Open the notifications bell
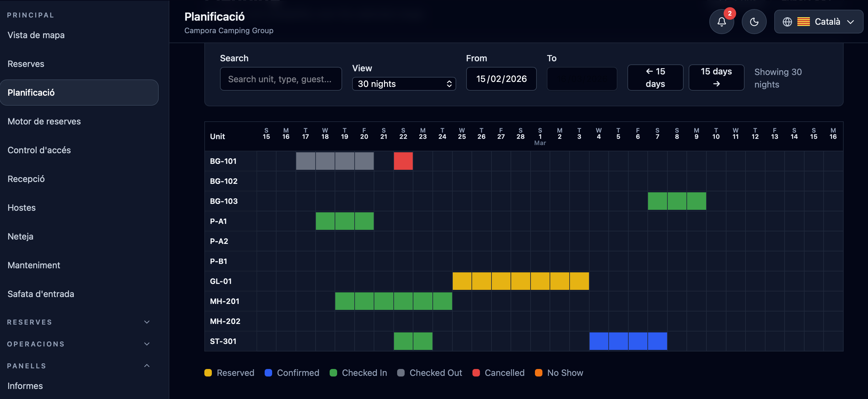The width and height of the screenshot is (868, 399). click(x=721, y=22)
